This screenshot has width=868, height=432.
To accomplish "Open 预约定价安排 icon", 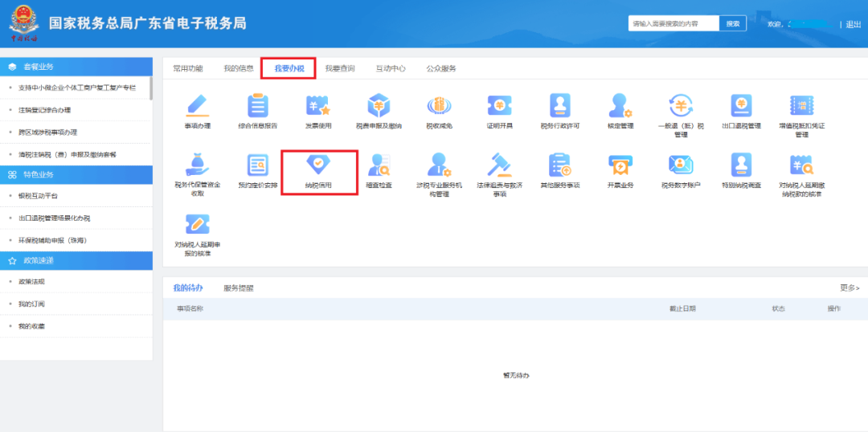I will coord(258,165).
